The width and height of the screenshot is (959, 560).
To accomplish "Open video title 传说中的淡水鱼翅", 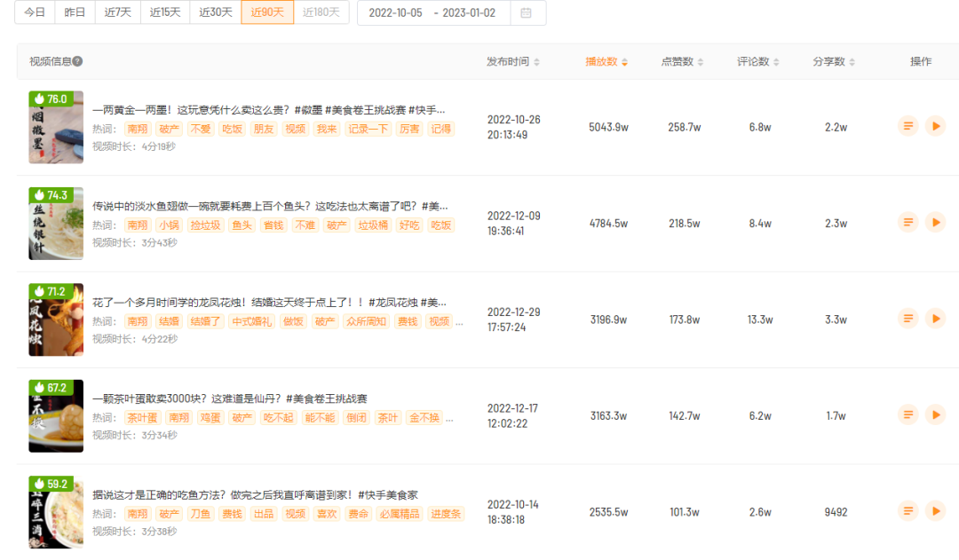I will 270,206.
